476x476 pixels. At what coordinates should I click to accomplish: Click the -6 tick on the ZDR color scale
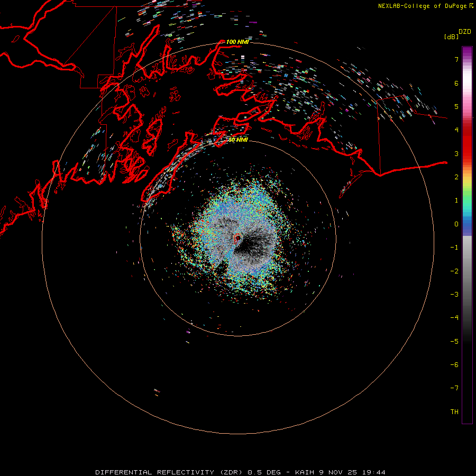tap(454, 365)
